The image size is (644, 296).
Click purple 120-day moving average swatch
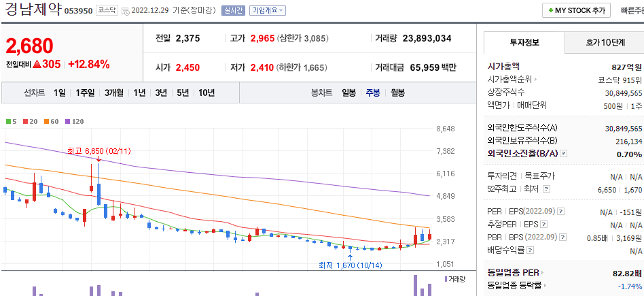pyautogui.click(x=67, y=121)
